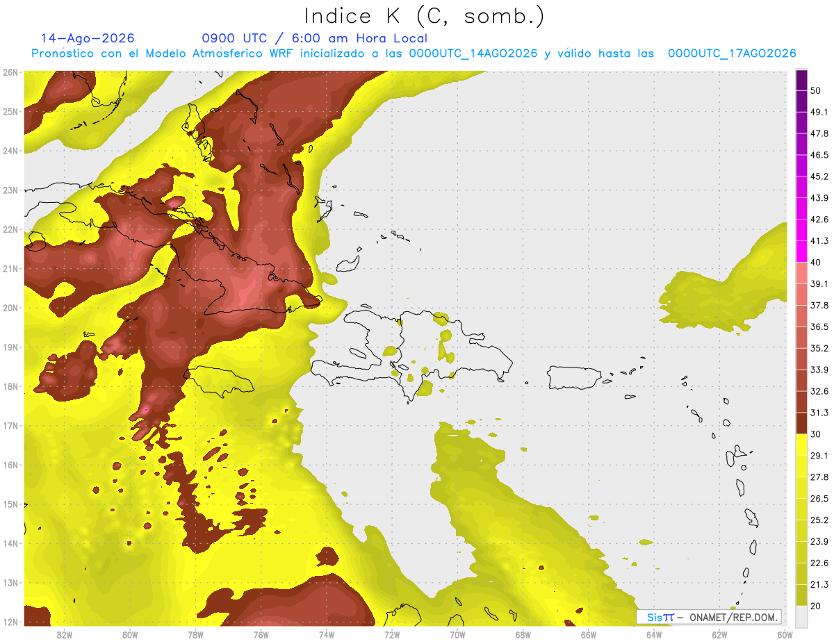Click the longitude label '80W'
Viewport: 834px width, 644px height.
point(130,634)
